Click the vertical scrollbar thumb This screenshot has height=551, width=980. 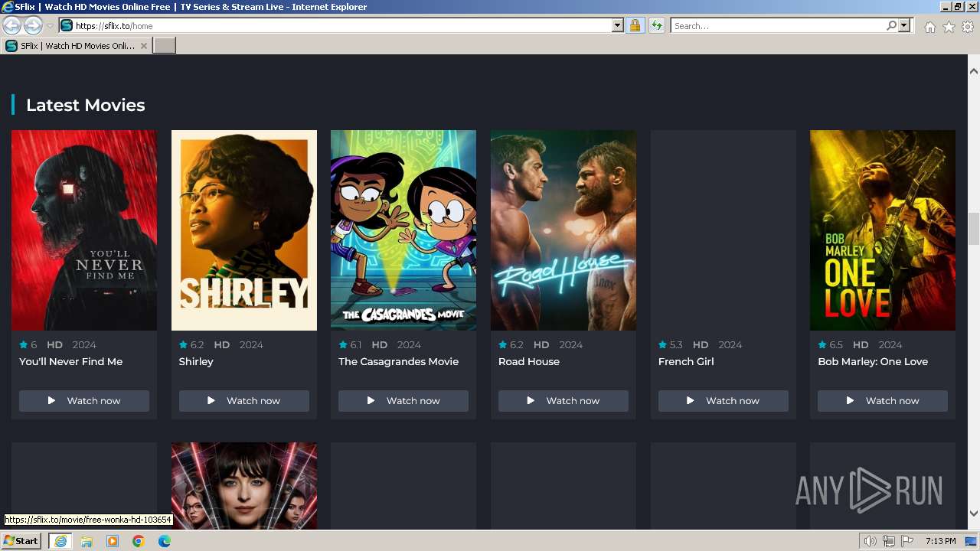[x=974, y=229]
